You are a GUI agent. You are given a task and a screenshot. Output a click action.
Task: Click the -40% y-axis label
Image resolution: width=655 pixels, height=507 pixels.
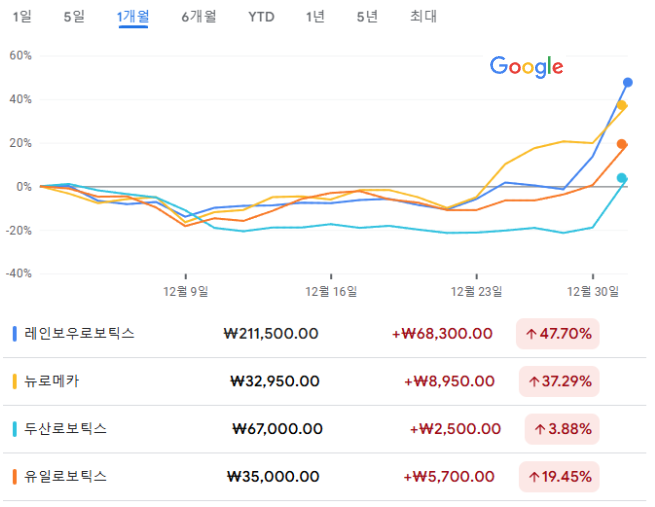point(18,274)
